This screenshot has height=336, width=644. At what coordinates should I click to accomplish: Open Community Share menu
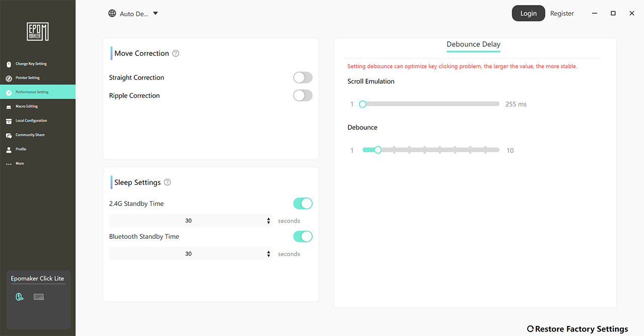tap(38, 135)
